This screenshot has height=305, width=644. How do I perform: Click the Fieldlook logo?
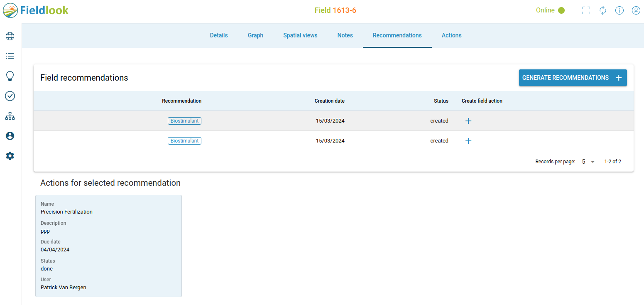click(35, 10)
